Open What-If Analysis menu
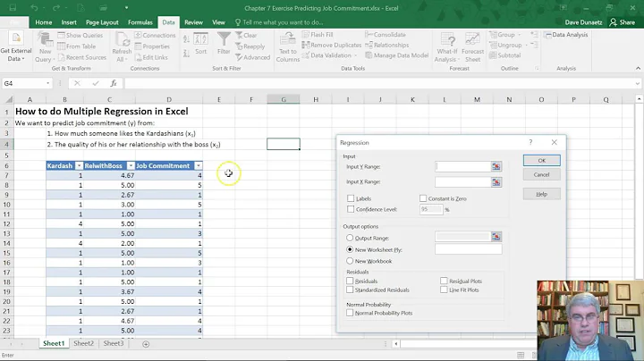644x361 pixels. [447, 47]
